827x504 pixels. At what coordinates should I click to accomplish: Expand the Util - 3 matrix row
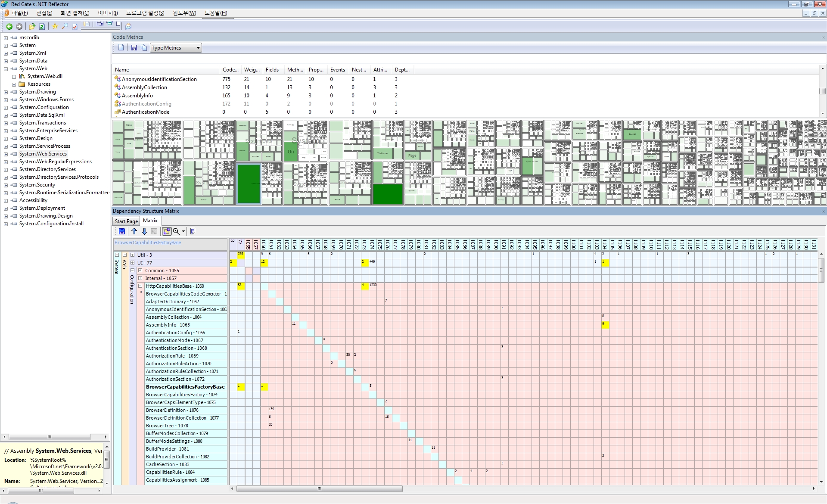[x=133, y=255]
